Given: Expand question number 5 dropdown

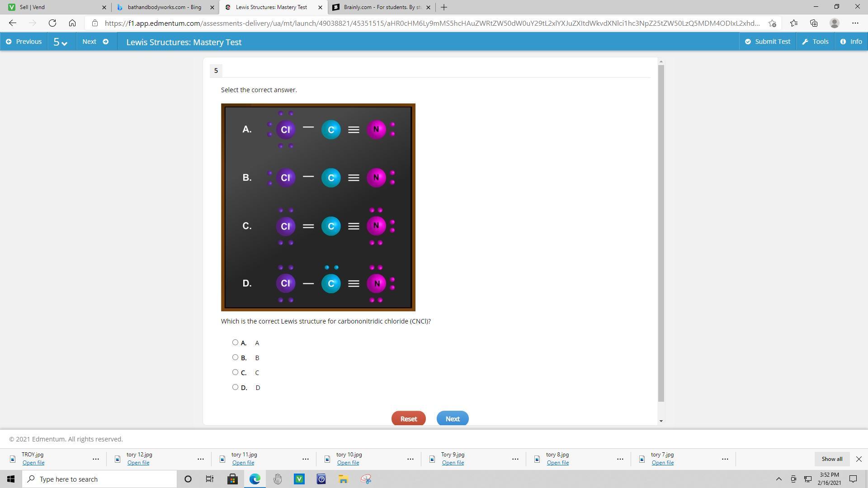Looking at the screenshot, I should point(61,42).
